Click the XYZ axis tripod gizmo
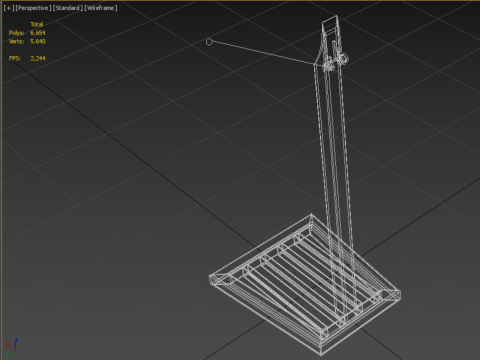Screen dimensions: 480x360 pyautogui.click(x=11, y=348)
